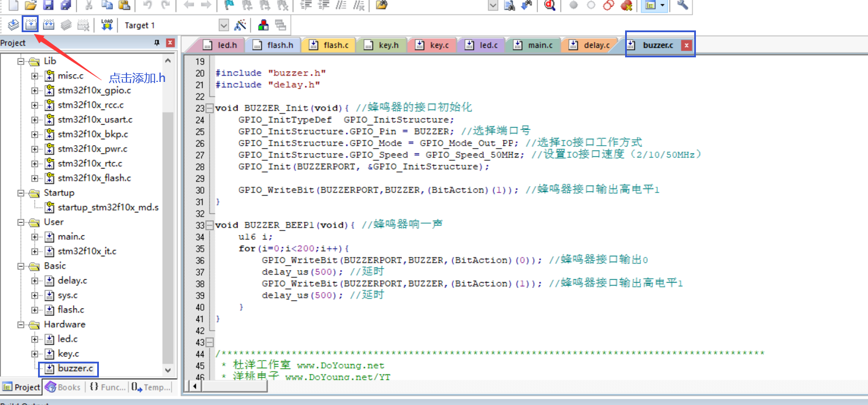Switch to the key.c editor tab

432,45
